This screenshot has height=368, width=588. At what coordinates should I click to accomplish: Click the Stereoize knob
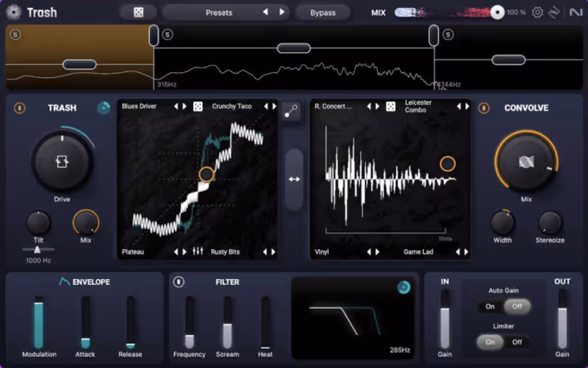[550, 223]
